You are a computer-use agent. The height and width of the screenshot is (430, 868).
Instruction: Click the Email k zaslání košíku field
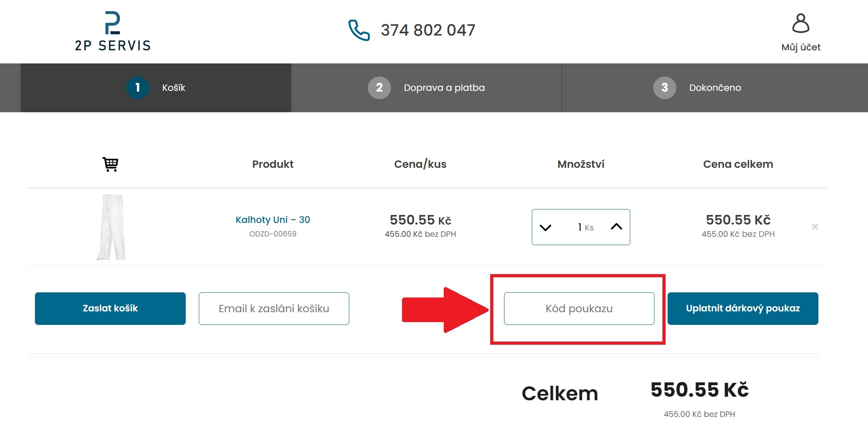pyautogui.click(x=273, y=308)
